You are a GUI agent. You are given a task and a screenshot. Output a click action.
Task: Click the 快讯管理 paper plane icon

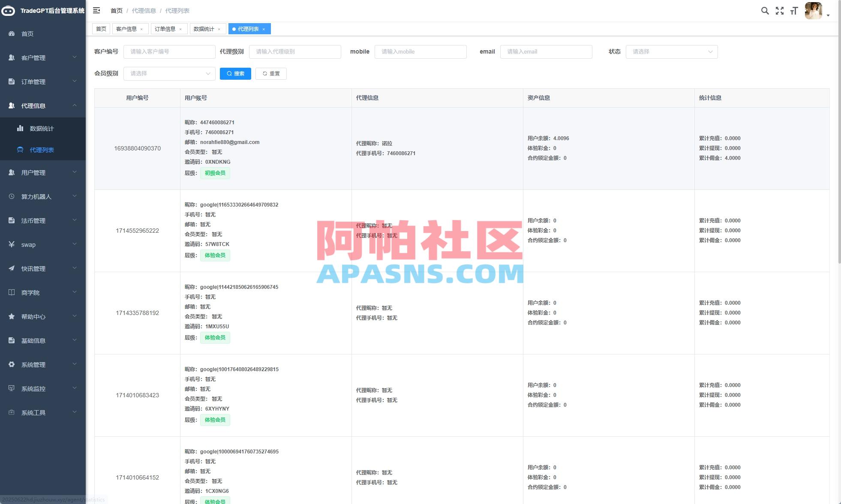[x=11, y=268]
